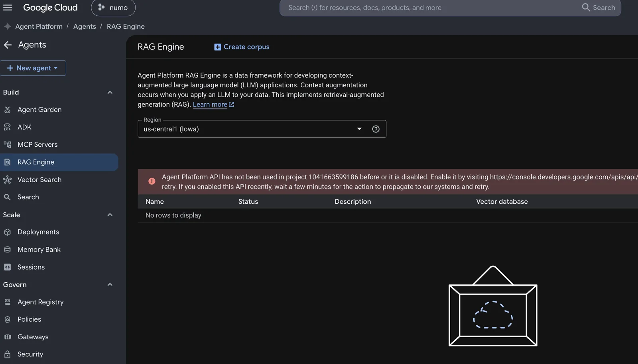Click the Status column header

coord(248,202)
